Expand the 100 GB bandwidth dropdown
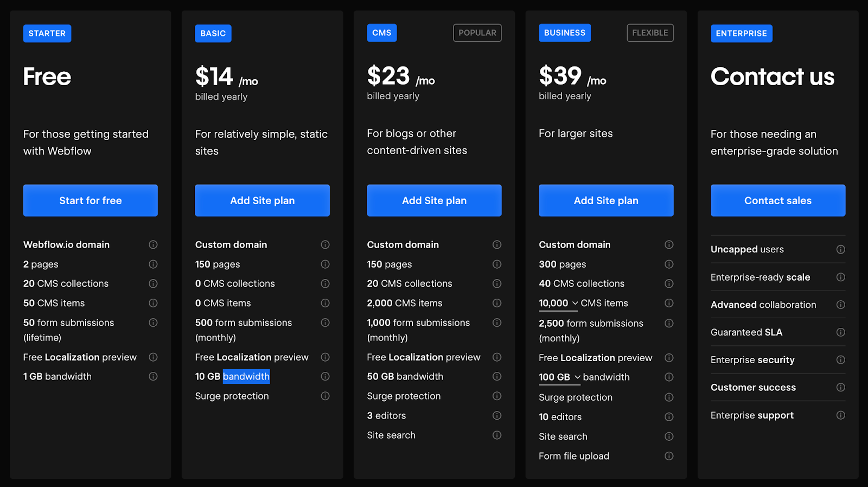Screen dimensions: 868x487 [x=560, y=377]
